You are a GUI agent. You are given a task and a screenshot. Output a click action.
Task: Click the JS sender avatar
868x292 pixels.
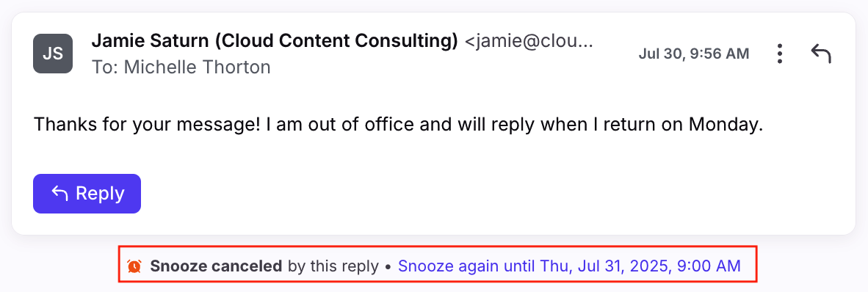point(53,54)
